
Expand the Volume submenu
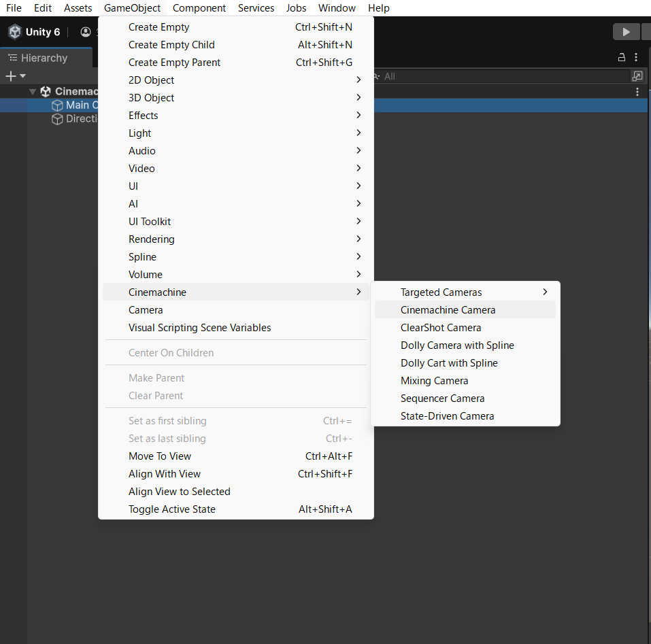point(236,275)
